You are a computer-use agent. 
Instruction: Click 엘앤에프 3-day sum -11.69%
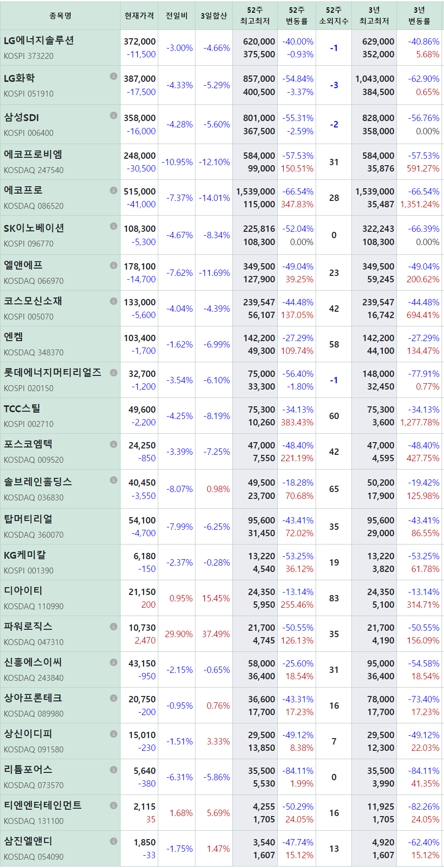[215, 273]
